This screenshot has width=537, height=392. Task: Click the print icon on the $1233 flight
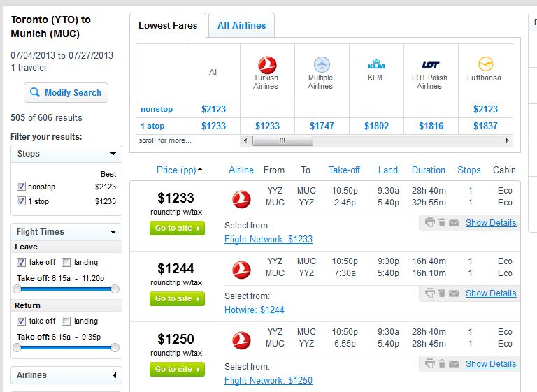[429, 222]
